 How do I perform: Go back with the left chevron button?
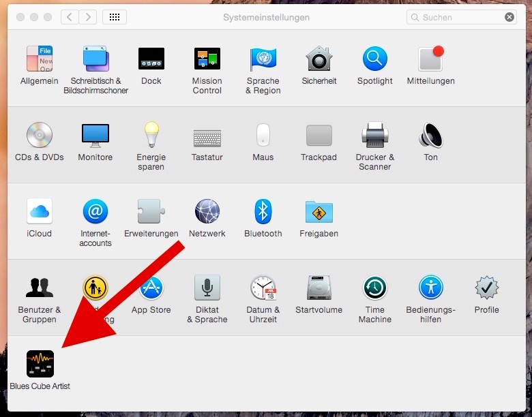pos(70,17)
